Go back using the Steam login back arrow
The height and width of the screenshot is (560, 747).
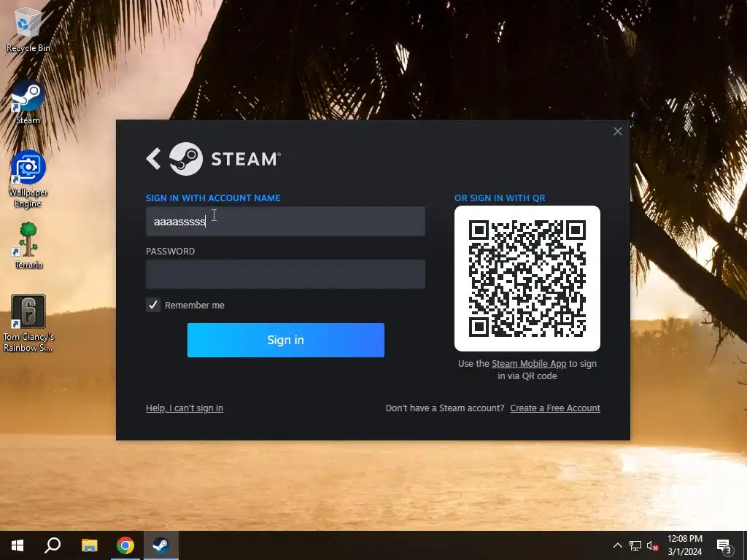[153, 158]
